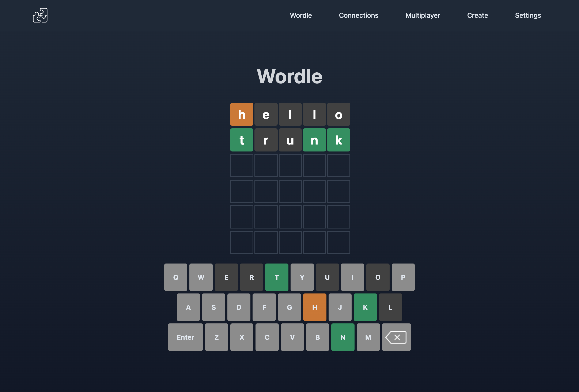579x392 pixels.
Task: Tap the C key on keyboard
Action: 267,337
